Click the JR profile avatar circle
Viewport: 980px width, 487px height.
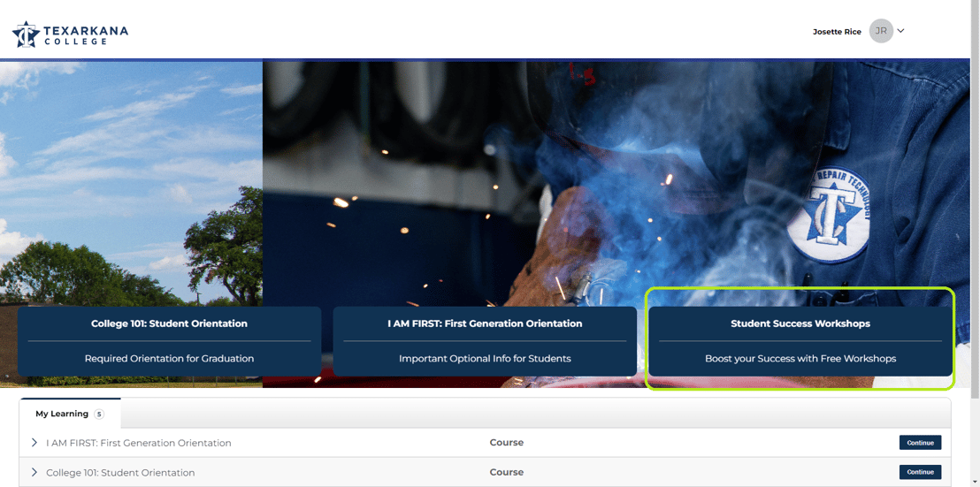tap(881, 31)
